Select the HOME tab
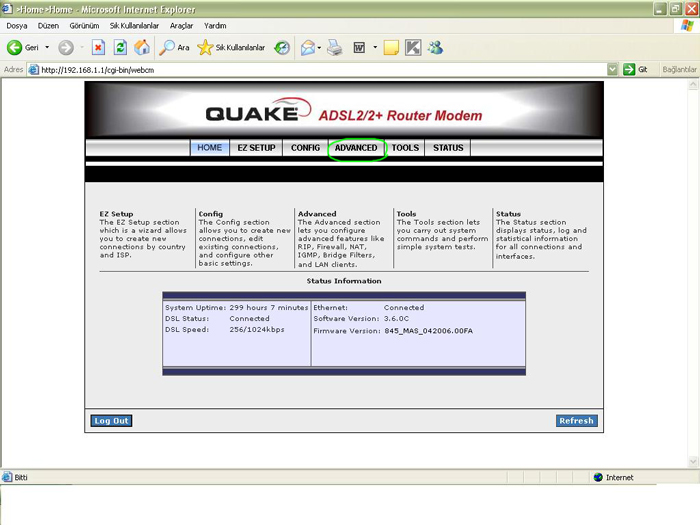 click(x=210, y=148)
